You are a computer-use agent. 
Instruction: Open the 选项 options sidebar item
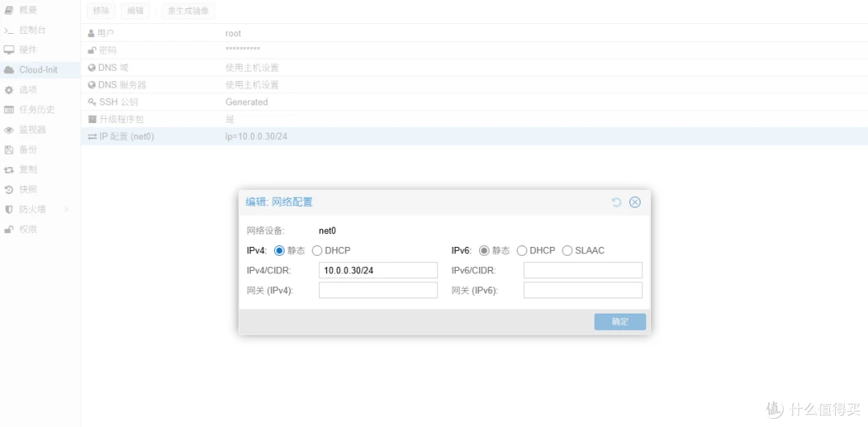(40, 90)
